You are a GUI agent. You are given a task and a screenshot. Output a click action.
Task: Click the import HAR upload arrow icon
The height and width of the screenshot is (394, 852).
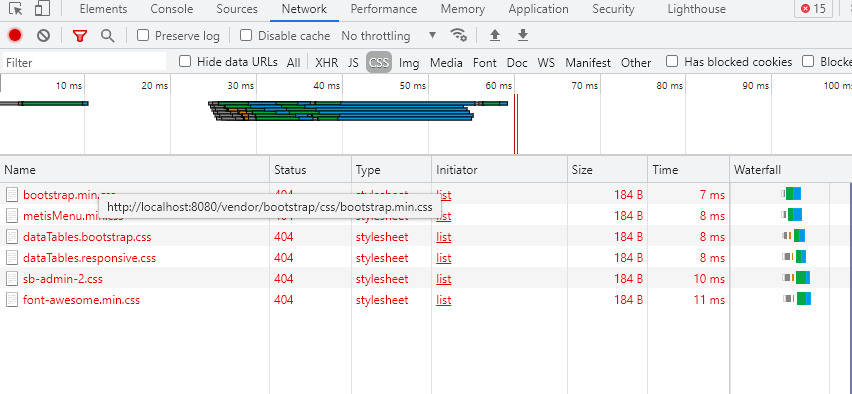click(494, 35)
